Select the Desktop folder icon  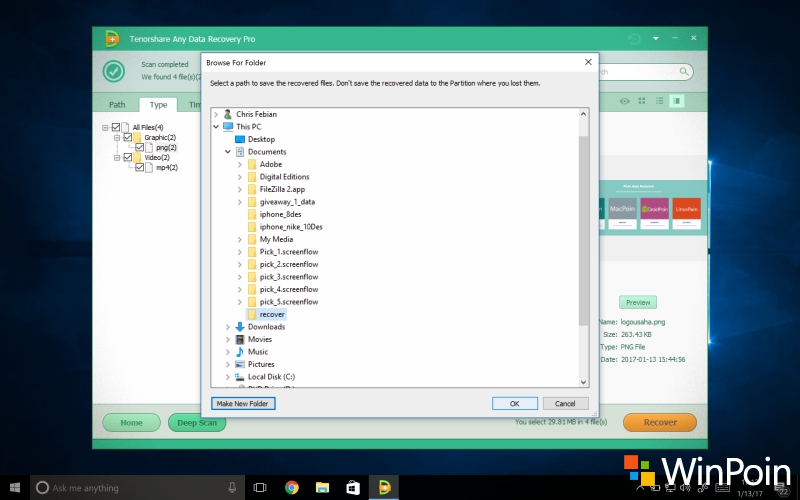240,139
